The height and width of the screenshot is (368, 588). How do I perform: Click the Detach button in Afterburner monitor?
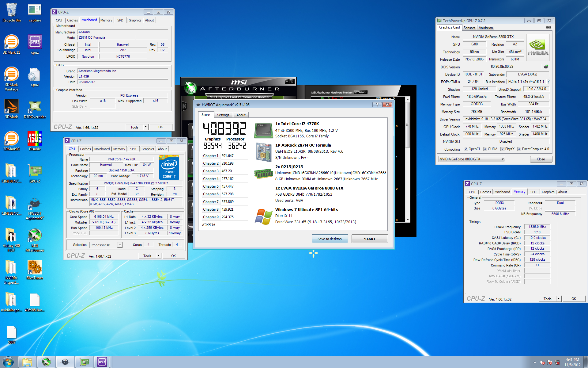coord(360,92)
